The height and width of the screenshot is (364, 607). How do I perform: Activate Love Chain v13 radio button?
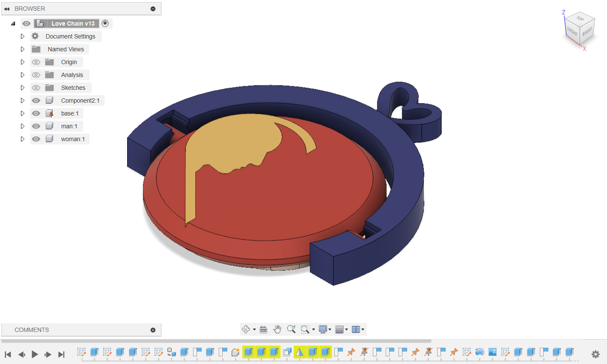[x=105, y=24]
